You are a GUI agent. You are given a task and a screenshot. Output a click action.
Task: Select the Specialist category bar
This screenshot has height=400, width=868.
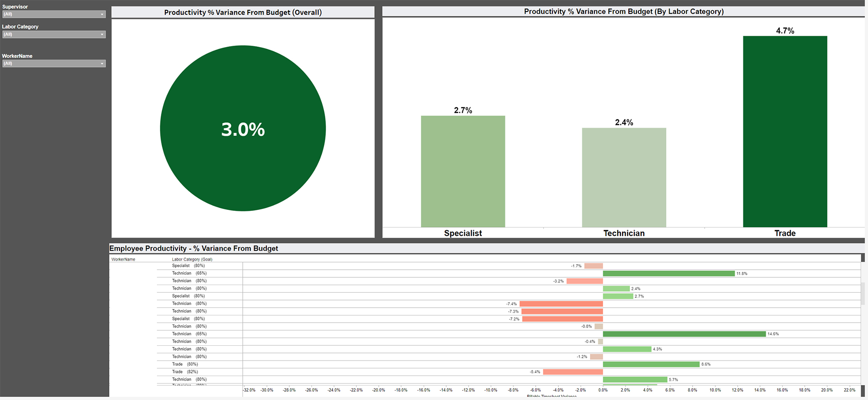tap(462, 171)
